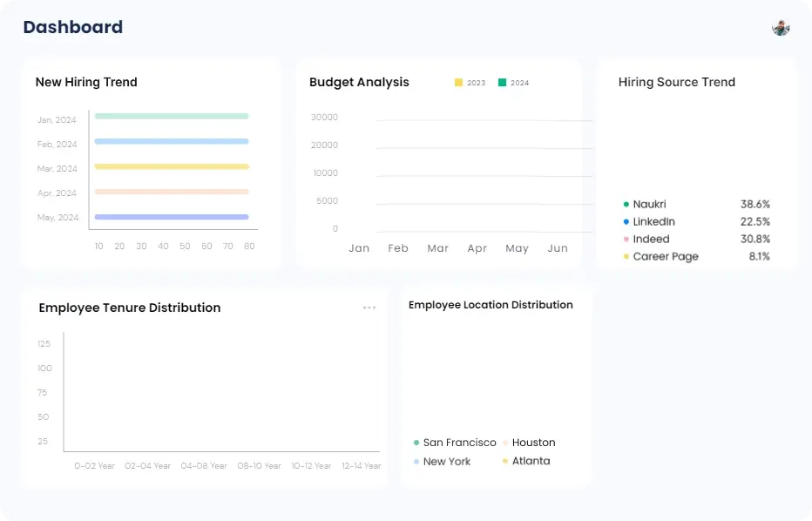Click the Jan, 2024 axis label

tap(57, 119)
